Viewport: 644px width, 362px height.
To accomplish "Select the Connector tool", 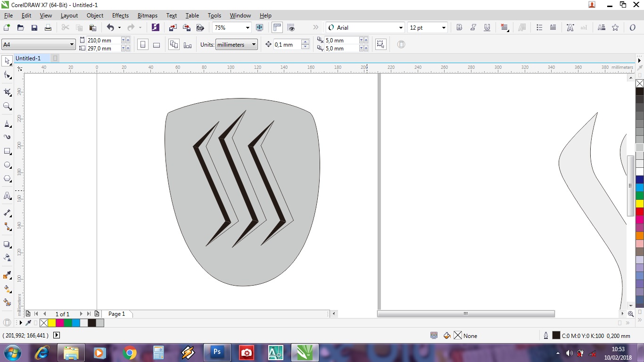I will click(7, 227).
